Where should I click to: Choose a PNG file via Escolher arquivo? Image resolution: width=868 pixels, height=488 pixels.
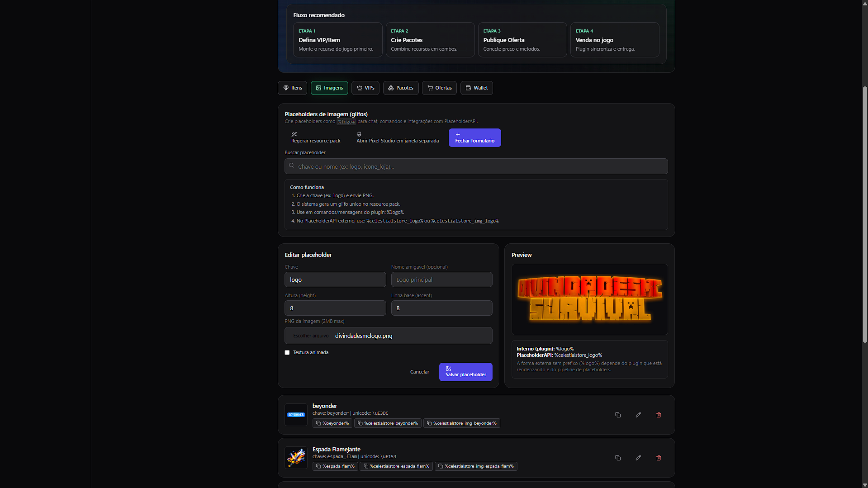tap(311, 336)
